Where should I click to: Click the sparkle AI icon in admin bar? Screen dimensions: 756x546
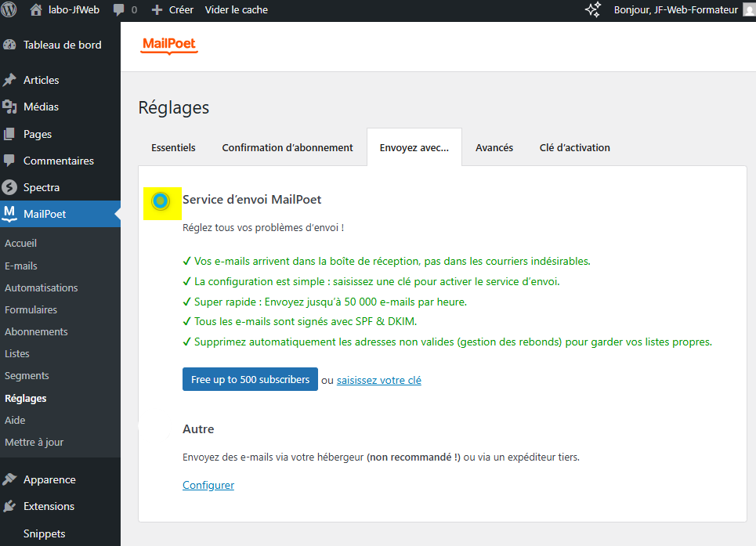coord(593,9)
